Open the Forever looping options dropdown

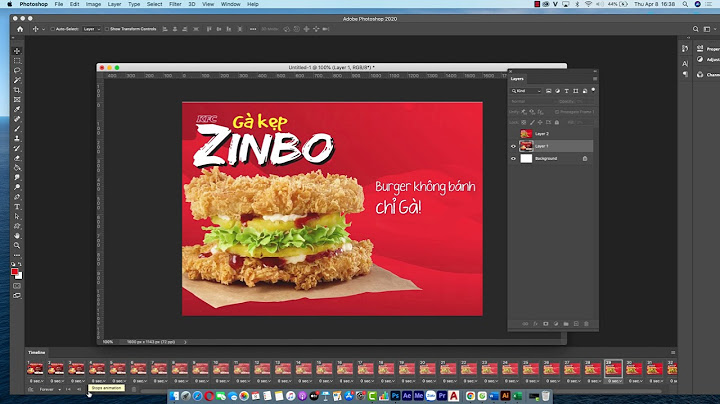50,389
